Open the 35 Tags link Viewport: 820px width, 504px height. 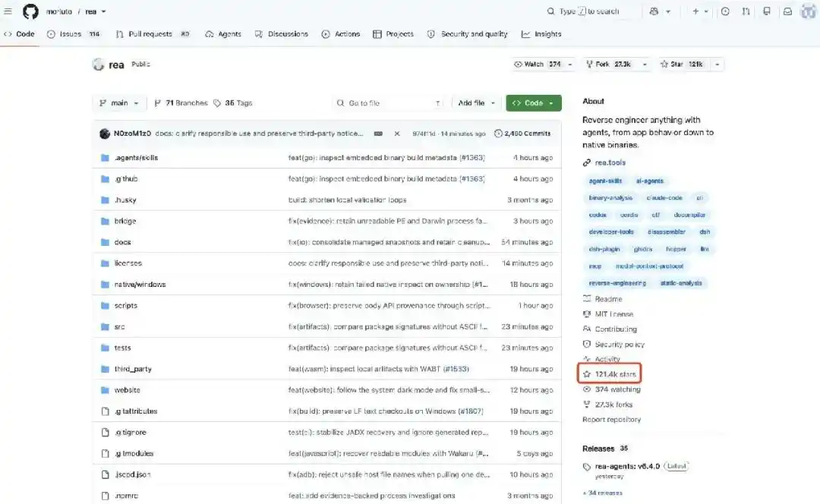233,103
